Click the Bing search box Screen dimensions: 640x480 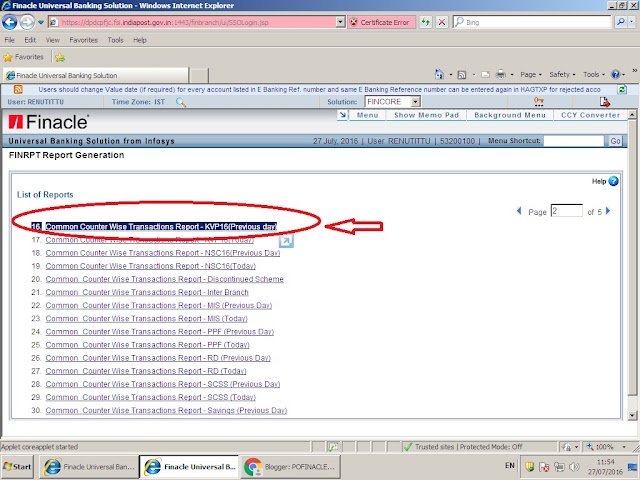[532, 22]
